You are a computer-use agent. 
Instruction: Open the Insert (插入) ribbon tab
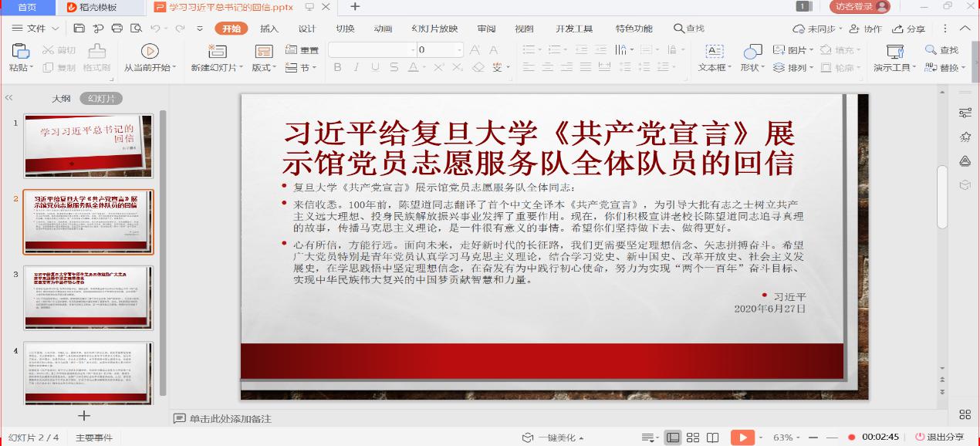(x=269, y=29)
